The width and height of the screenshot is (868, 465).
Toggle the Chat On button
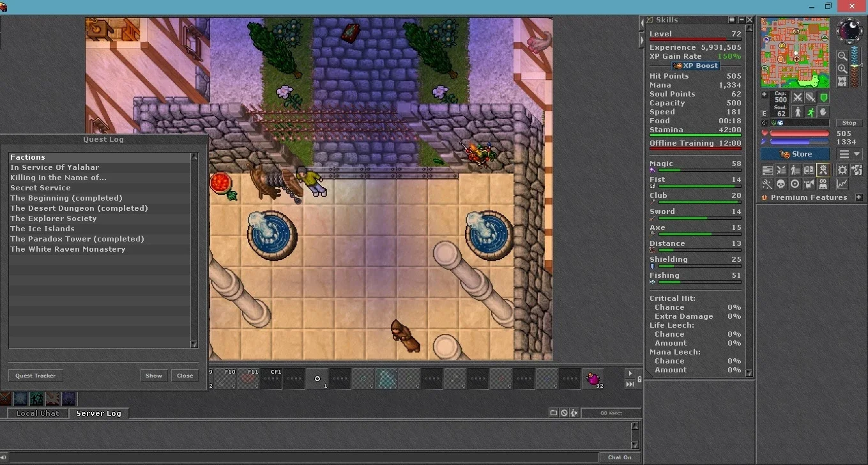(620, 457)
